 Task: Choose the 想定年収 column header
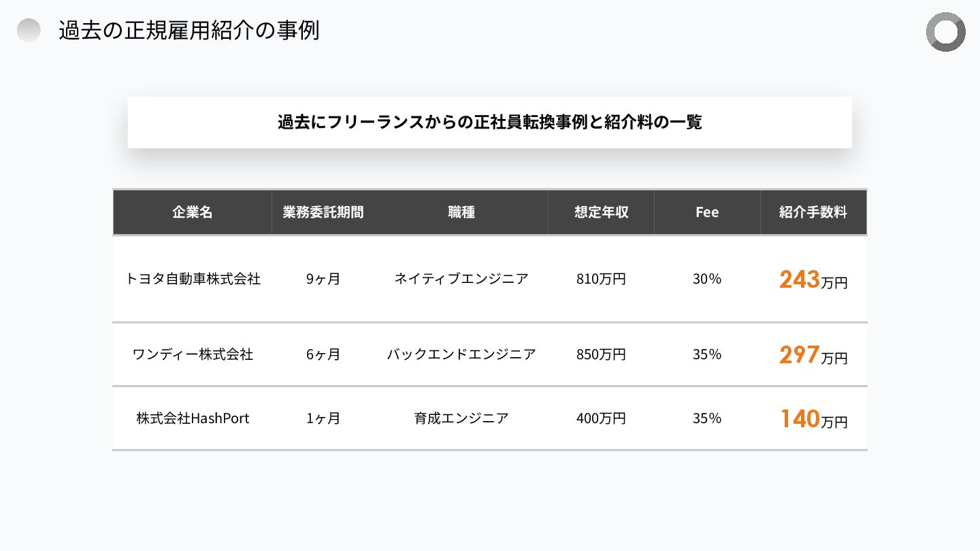coord(601,212)
